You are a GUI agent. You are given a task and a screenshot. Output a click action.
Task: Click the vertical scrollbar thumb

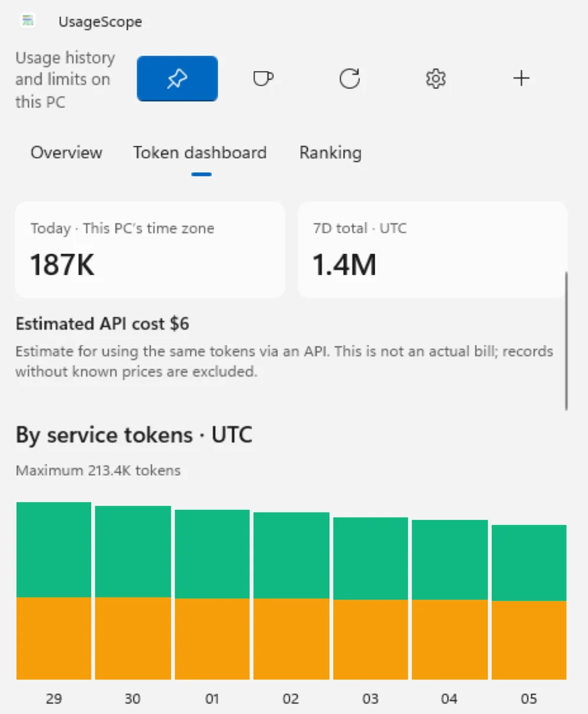click(566, 341)
